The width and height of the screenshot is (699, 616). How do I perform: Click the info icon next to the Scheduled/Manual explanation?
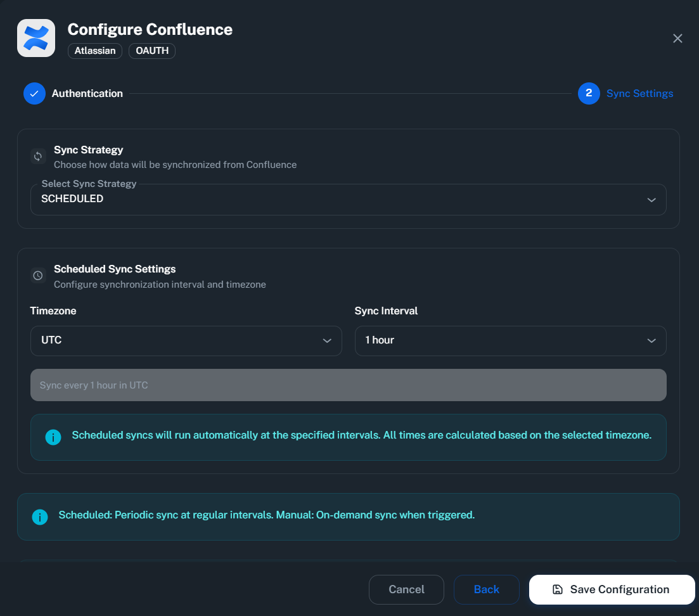click(40, 517)
